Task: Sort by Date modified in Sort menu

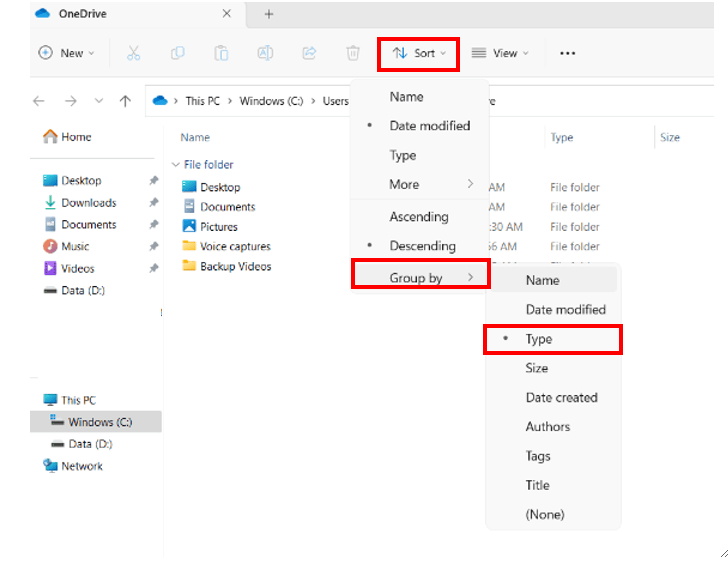Action: click(x=420, y=126)
